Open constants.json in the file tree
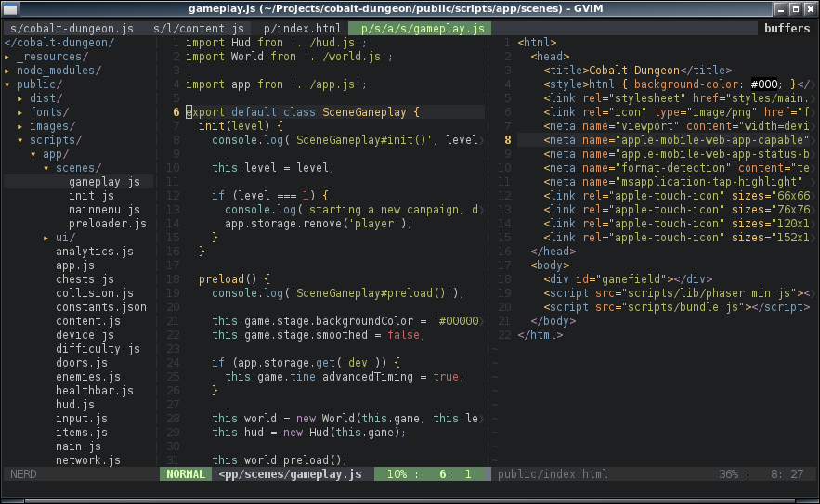The width and height of the screenshot is (820, 504). [x=101, y=307]
